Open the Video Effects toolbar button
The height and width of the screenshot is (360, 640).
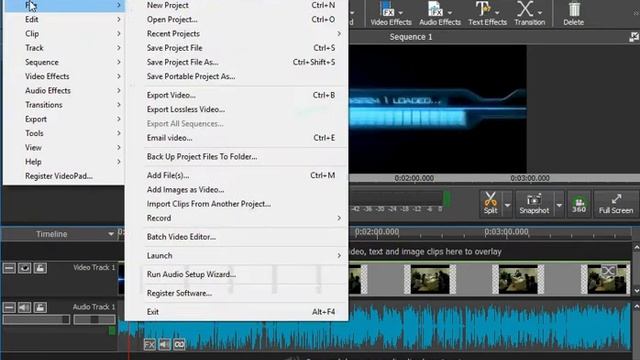[x=390, y=13]
